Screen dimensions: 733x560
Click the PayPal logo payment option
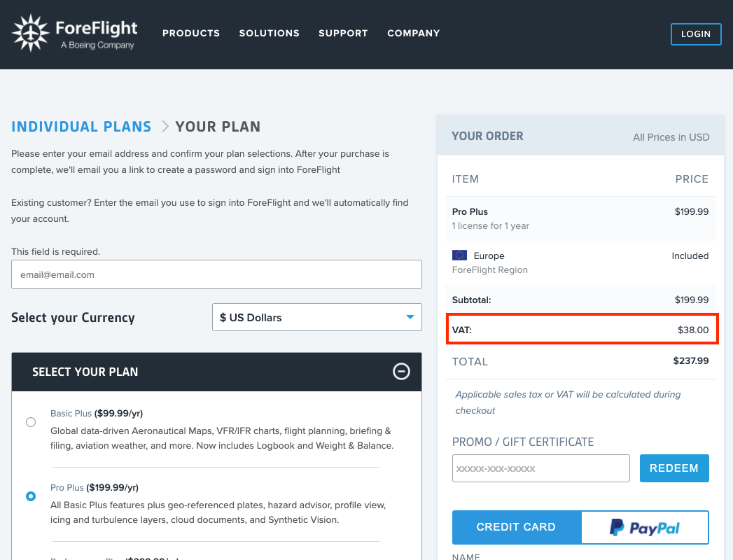tap(645, 527)
